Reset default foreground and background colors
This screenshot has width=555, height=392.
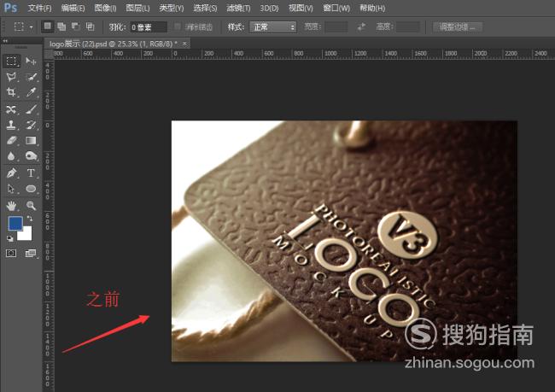click(x=10, y=239)
